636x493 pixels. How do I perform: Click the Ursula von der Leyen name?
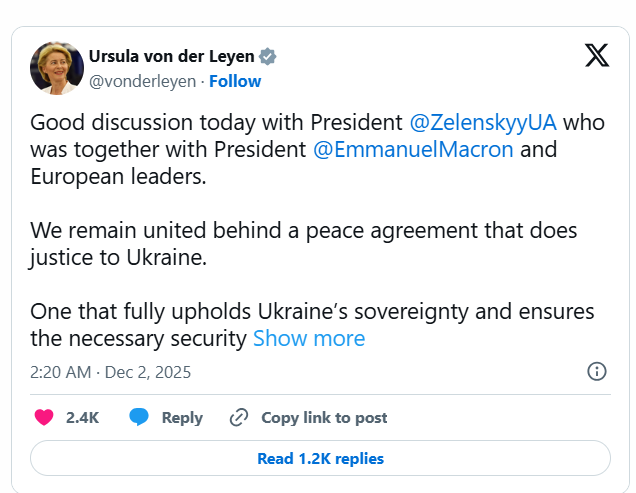172,56
